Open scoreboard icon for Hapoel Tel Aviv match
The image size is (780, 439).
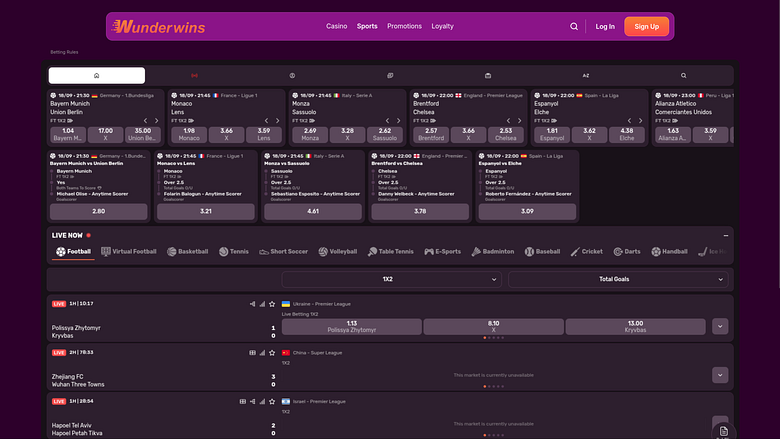pyautogui.click(x=243, y=401)
